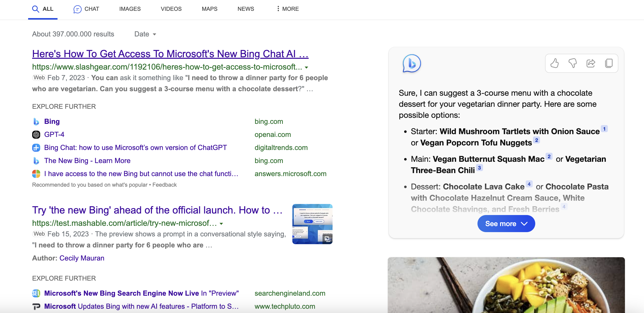
Task: Click the Techpluto icon beside the Microsoft Updates Bing link
Action: (x=36, y=306)
